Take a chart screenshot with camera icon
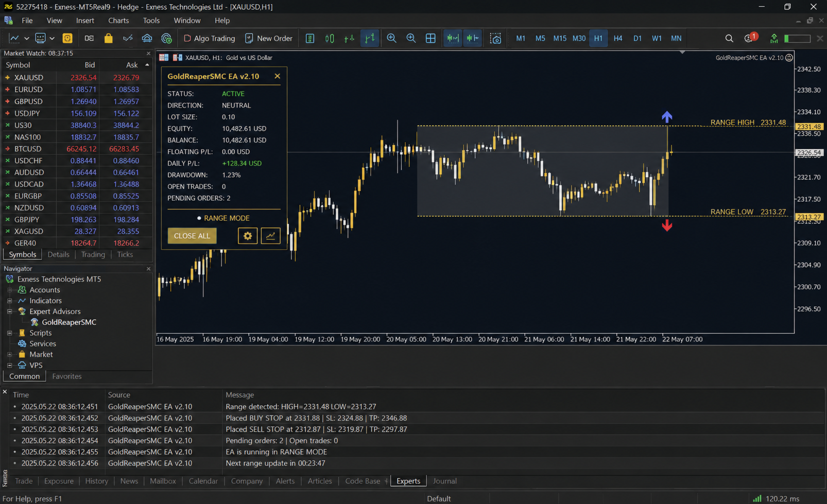Screen dimensions: 827x504 coord(495,38)
